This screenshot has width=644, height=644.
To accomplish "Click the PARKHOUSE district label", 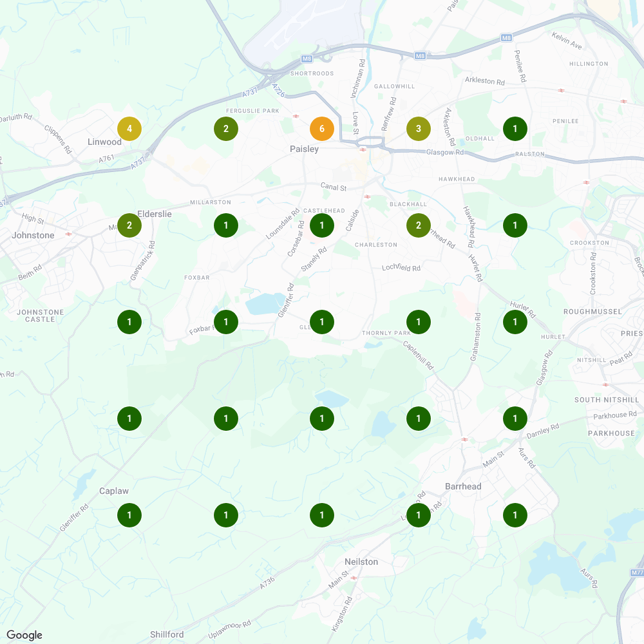I will [x=611, y=433].
